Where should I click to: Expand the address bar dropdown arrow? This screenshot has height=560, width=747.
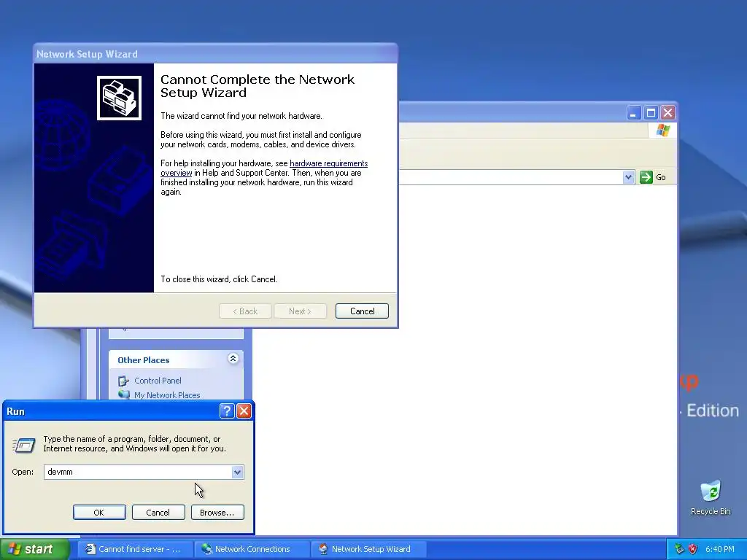[628, 177]
